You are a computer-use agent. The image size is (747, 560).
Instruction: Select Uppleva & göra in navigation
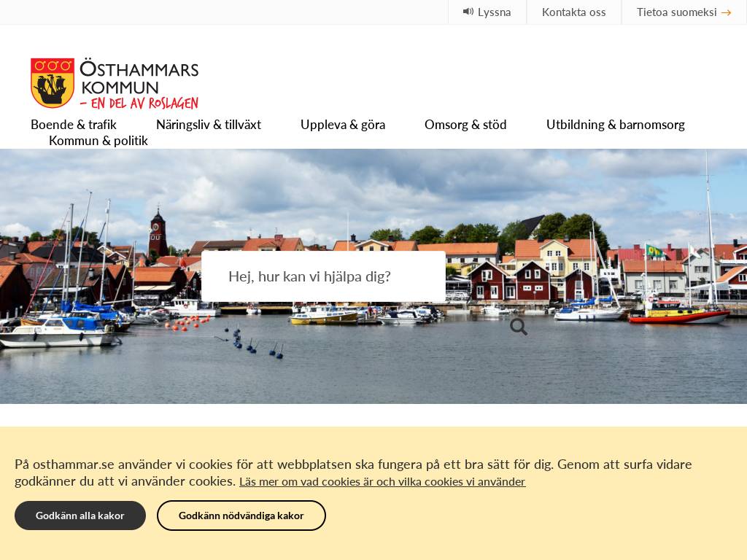pyautogui.click(x=343, y=125)
